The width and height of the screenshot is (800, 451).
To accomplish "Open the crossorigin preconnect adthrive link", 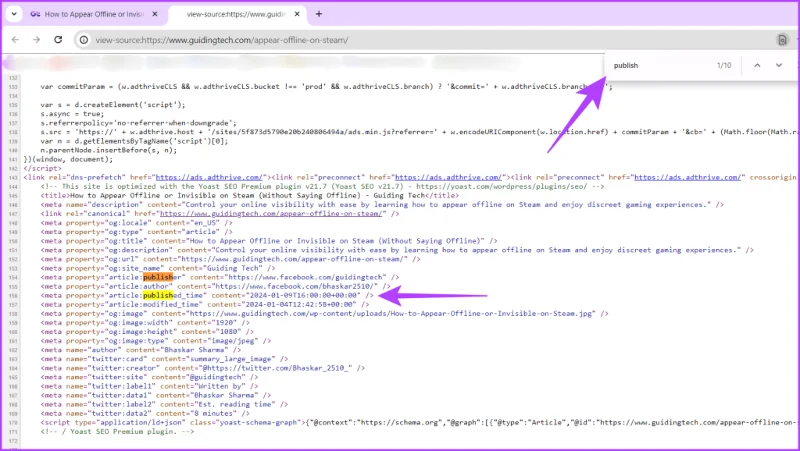I will tap(687, 178).
